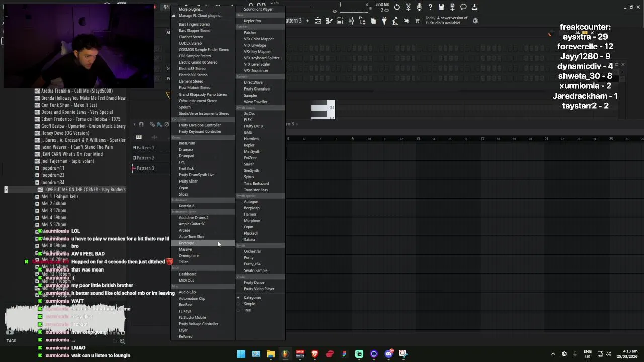
Task: Open the chat speech-bubble icon
Action: point(463,7)
